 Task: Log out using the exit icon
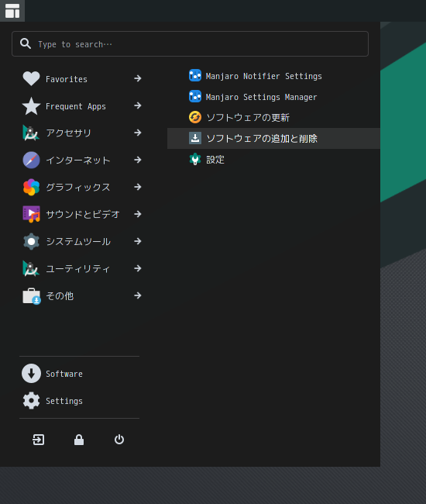pos(39,440)
